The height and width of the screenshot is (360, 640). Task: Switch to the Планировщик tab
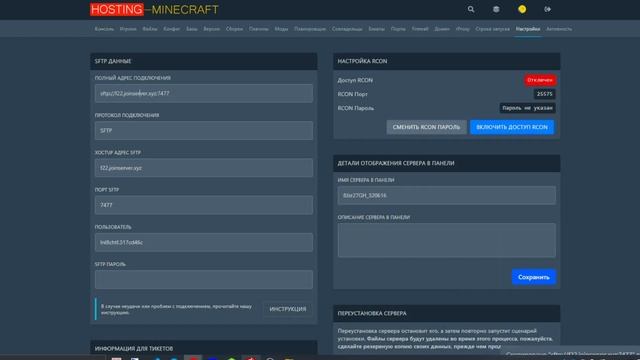(x=310, y=29)
